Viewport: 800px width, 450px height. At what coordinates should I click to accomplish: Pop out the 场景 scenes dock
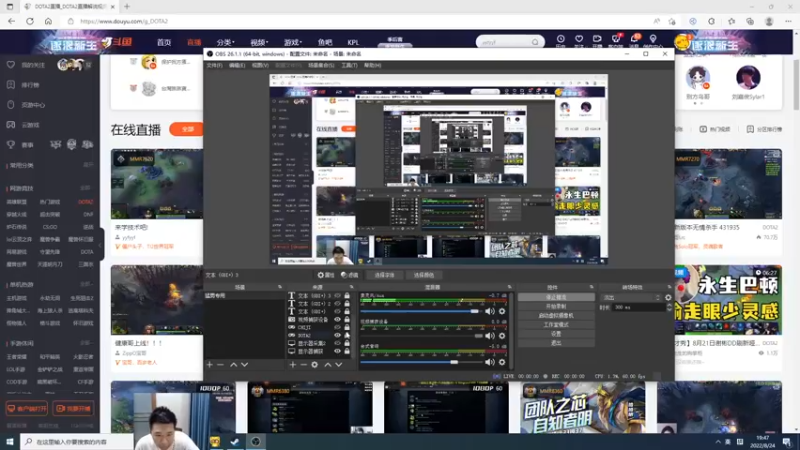point(280,287)
